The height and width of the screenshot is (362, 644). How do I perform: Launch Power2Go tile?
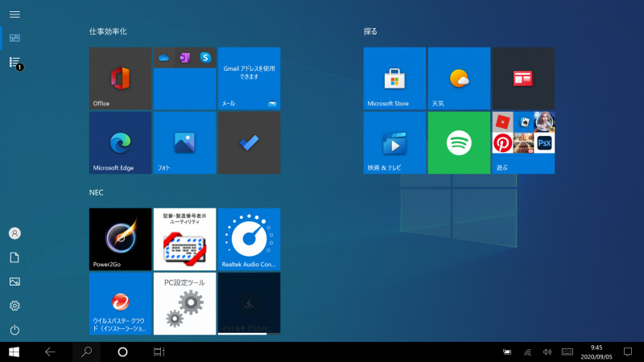pos(120,239)
